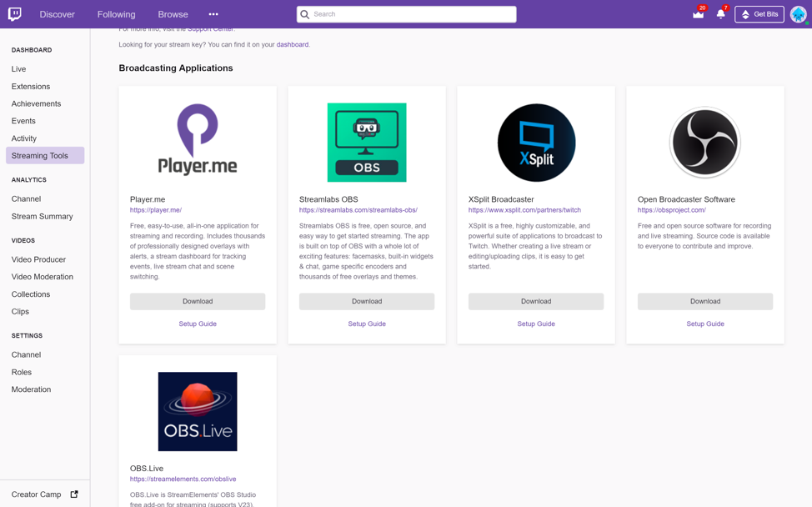Open Video Producer in the sidebar

pos(38,259)
